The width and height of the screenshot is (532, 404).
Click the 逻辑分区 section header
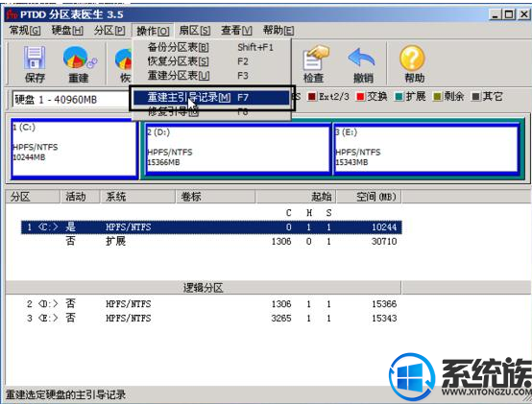point(204,288)
